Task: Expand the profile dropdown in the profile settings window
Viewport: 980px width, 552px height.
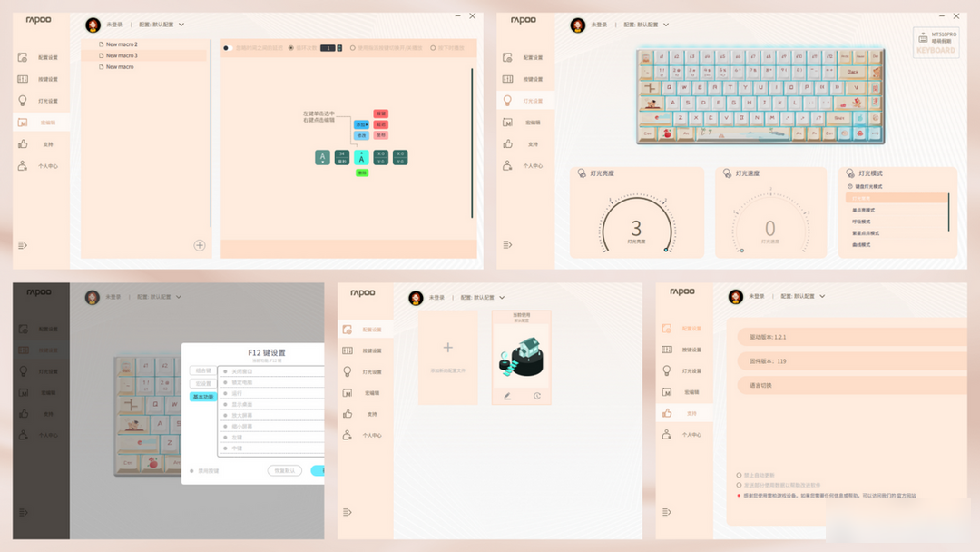Action: 502,298
